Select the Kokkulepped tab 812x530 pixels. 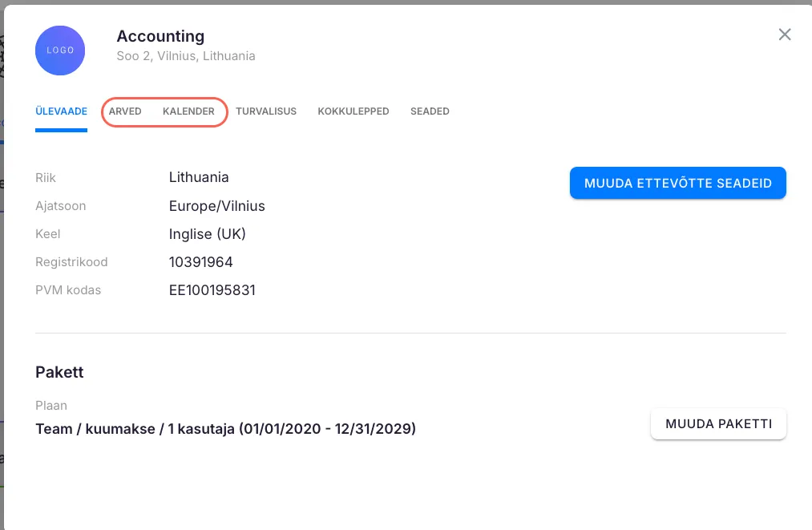tap(353, 111)
